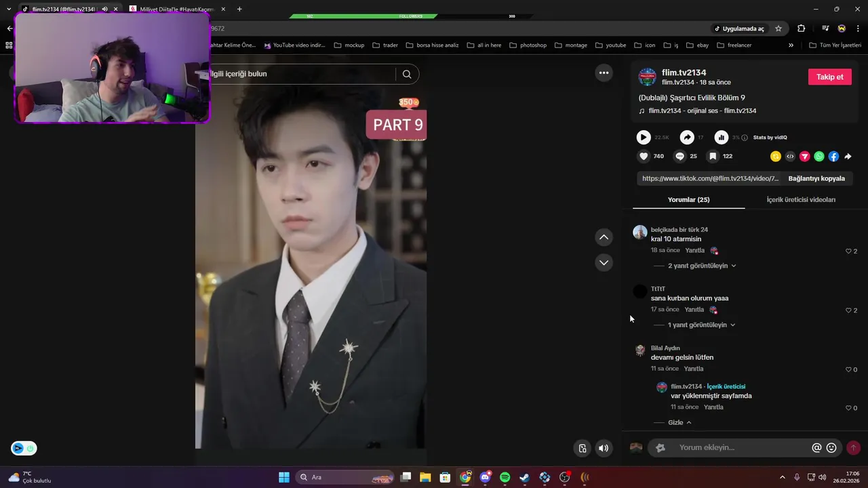Screen dimensions: 868x488
Task: Click the Uygulamada aç button in address bar
Action: [739, 28]
